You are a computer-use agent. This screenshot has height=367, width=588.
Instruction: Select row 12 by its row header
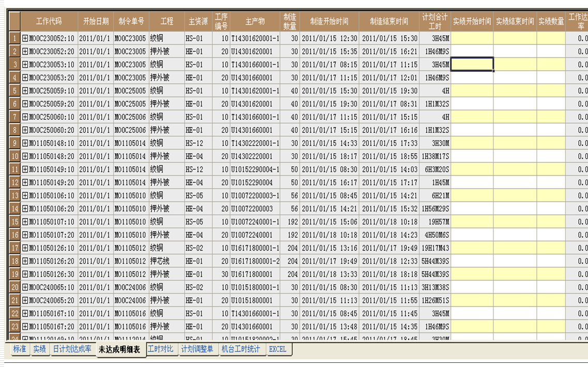[15, 182]
